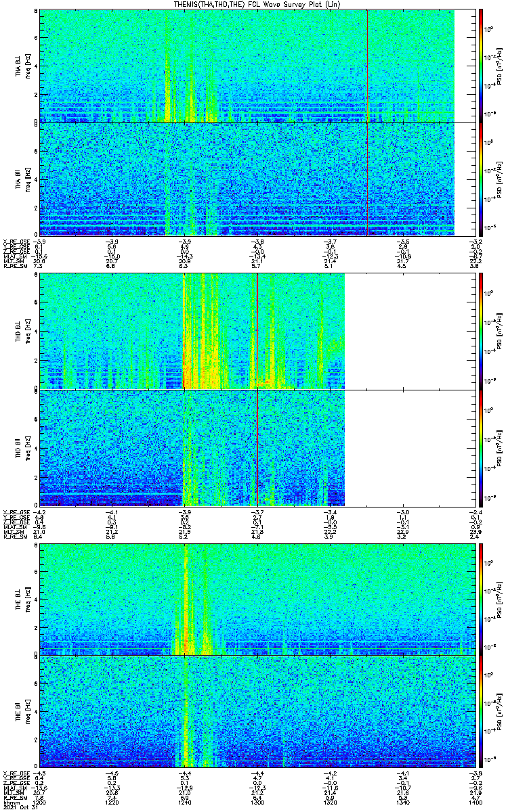Click the color bar beside THE BII panel

[x=481, y=711]
